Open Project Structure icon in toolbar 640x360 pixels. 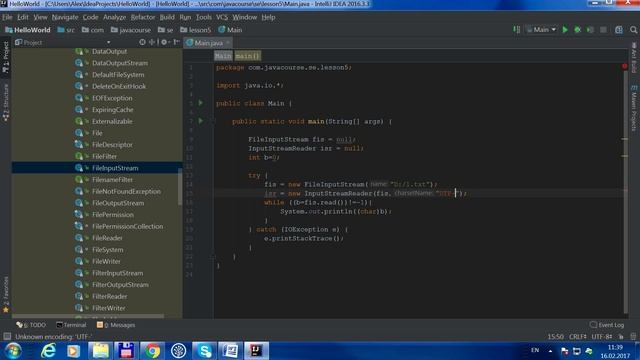[619, 30]
